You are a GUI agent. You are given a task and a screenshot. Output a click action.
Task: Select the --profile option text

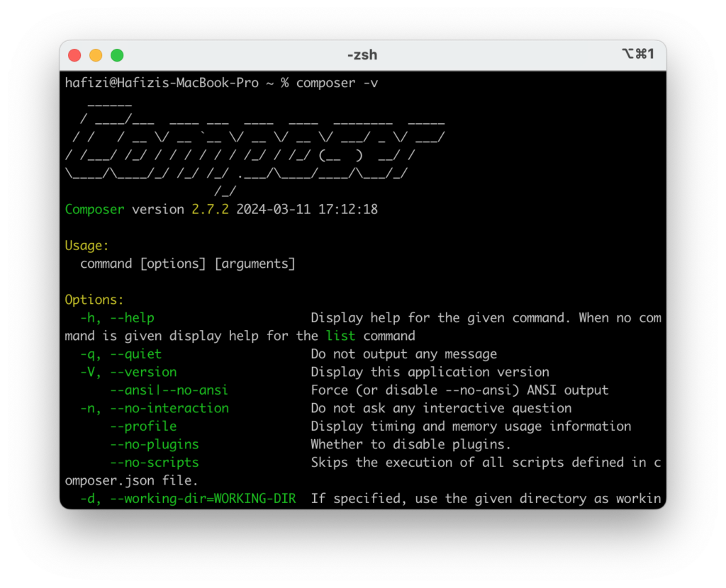pyautogui.click(x=143, y=426)
